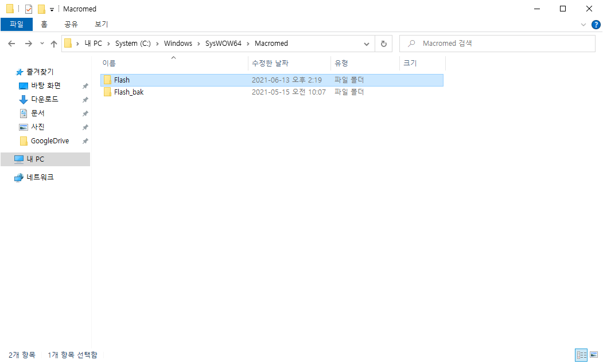603x364 pixels.
Task: Open the quick access toolbar customize dropdown
Action: 52,10
